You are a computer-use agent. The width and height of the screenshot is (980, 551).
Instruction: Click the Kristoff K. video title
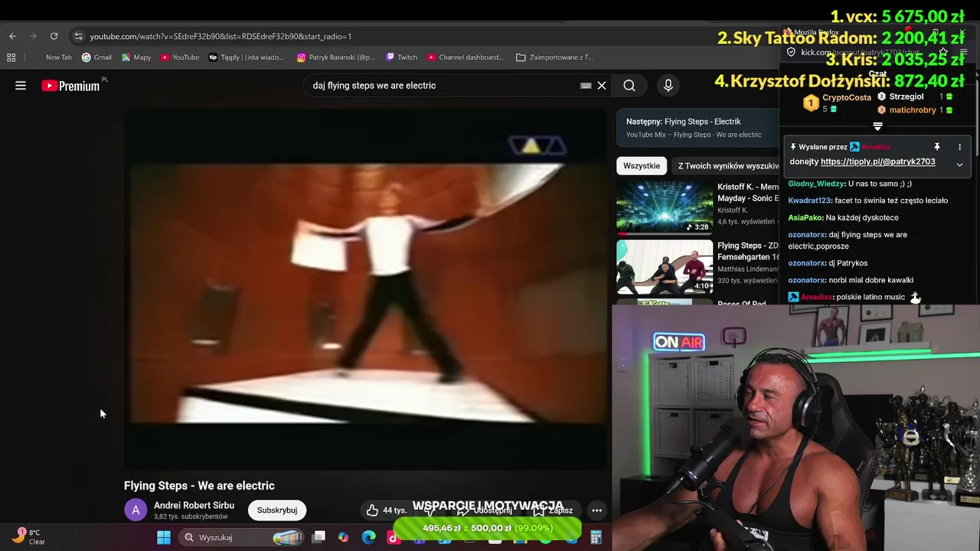(x=748, y=193)
